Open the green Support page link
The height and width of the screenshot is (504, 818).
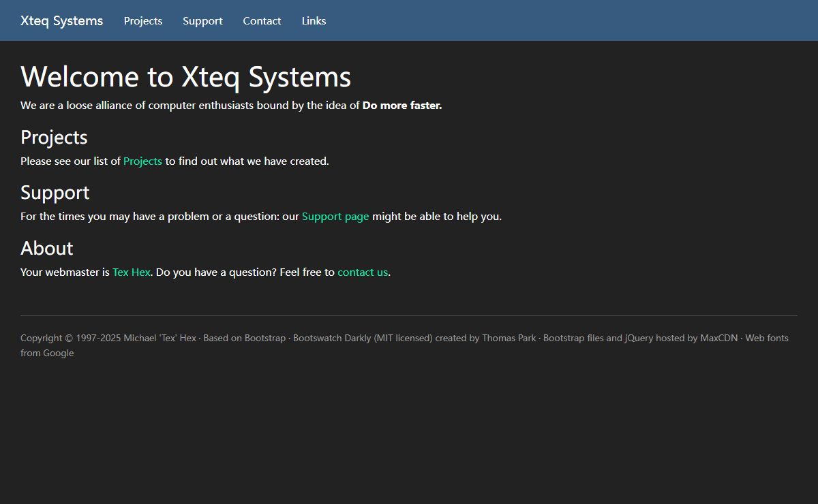tap(335, 217)
